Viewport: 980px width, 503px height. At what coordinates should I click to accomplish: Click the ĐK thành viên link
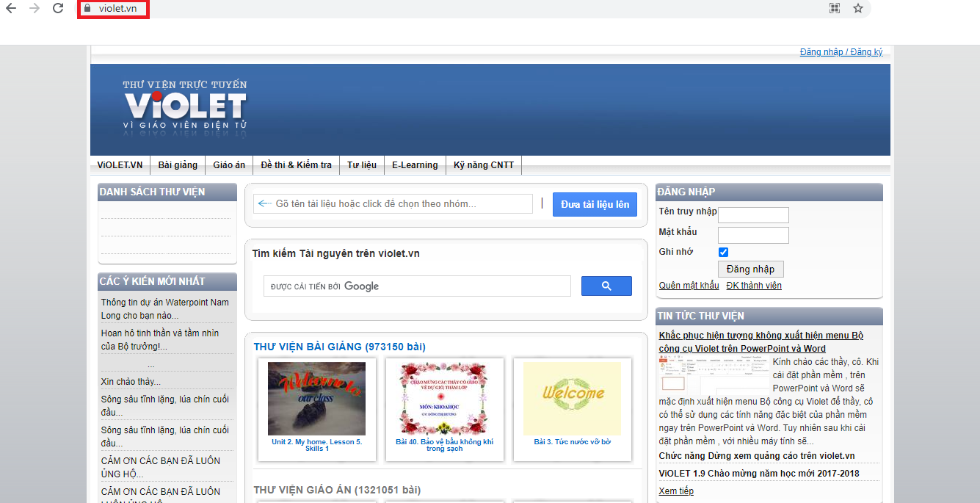[754, 286]
